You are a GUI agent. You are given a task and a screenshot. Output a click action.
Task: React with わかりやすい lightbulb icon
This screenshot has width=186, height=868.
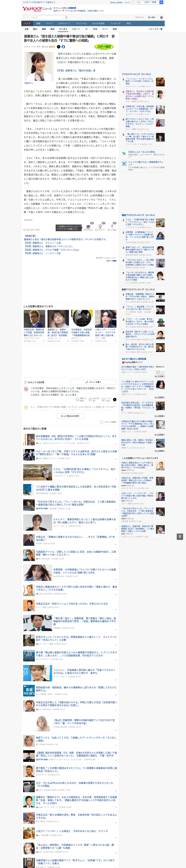point(100,226)
